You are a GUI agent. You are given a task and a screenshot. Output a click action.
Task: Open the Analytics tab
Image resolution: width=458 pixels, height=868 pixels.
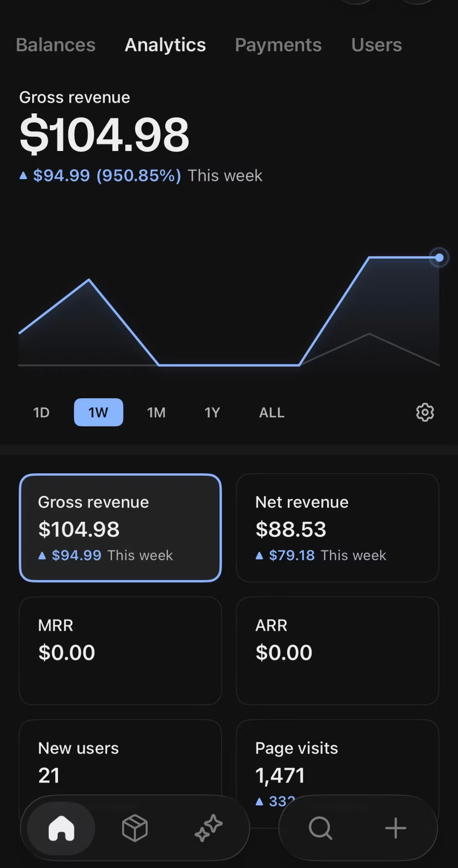(x=165, y=45)
